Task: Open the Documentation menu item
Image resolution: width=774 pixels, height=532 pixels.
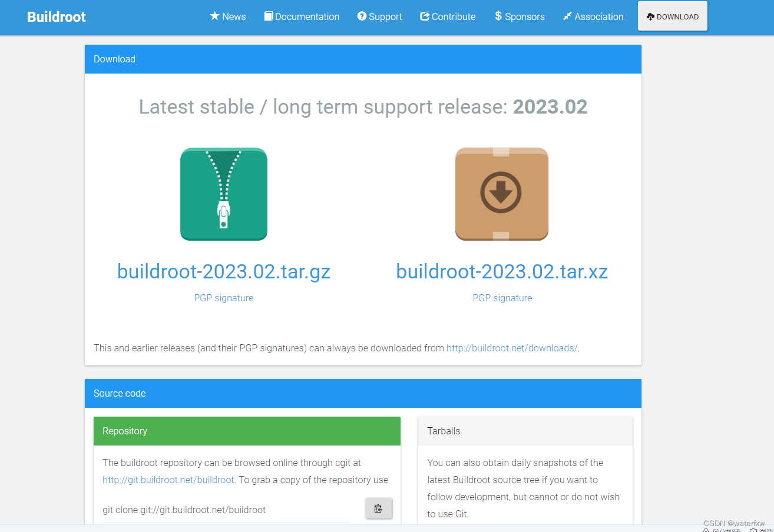Action: 302,16
